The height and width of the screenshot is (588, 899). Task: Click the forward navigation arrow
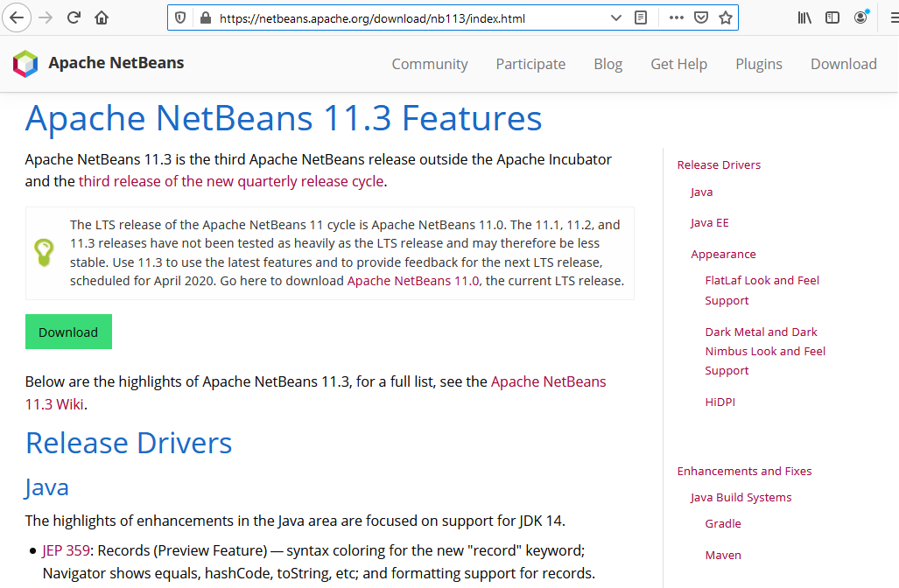(x=46, y=17)
